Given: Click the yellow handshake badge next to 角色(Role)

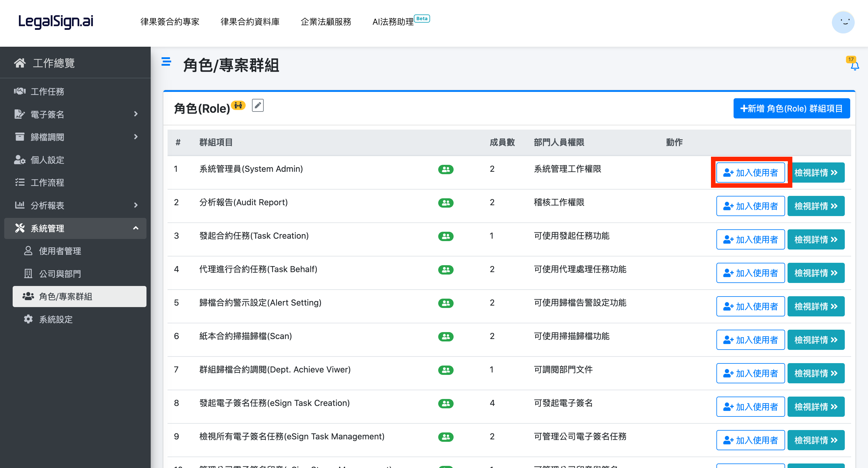Looking at the screenshot, I should (x=239, y=105).
